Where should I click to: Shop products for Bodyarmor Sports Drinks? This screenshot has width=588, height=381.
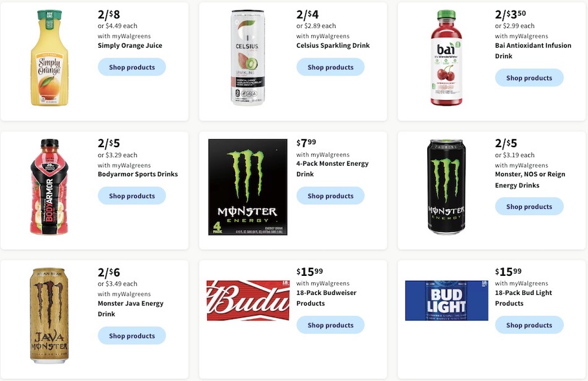pos(132,195)
